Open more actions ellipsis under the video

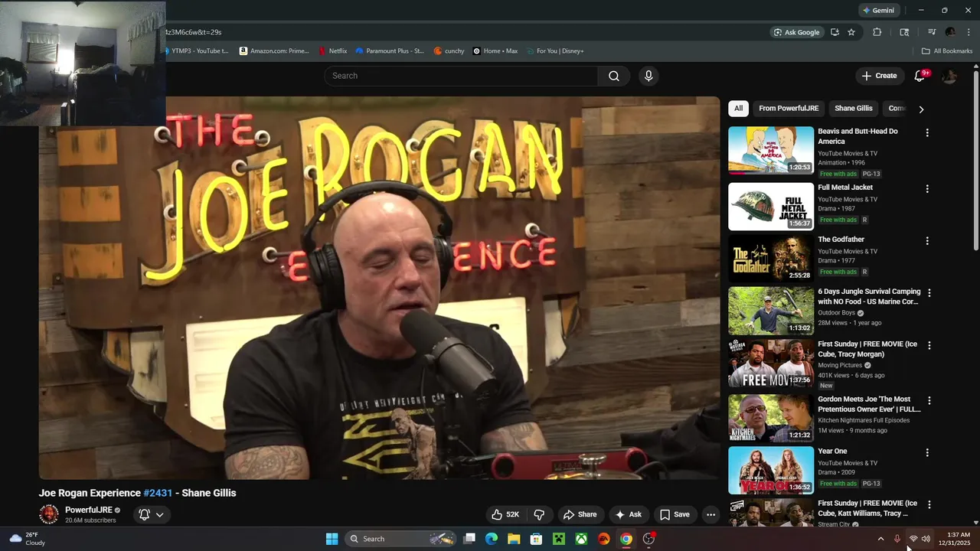710,514
